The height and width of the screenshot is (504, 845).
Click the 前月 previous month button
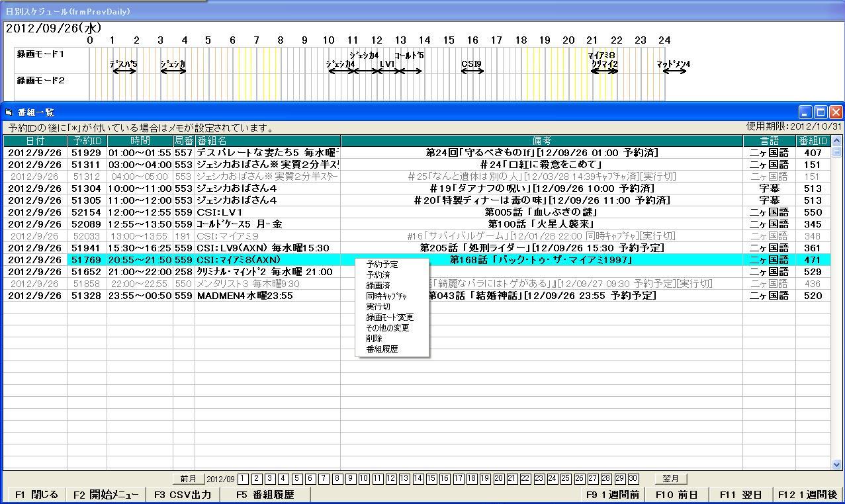tap(188, 479)
